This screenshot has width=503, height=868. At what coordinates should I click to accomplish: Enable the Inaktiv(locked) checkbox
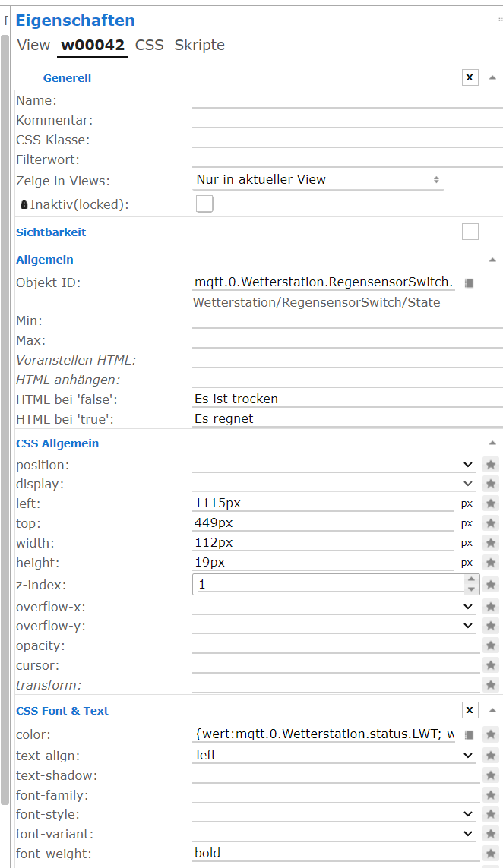(204, 203)
